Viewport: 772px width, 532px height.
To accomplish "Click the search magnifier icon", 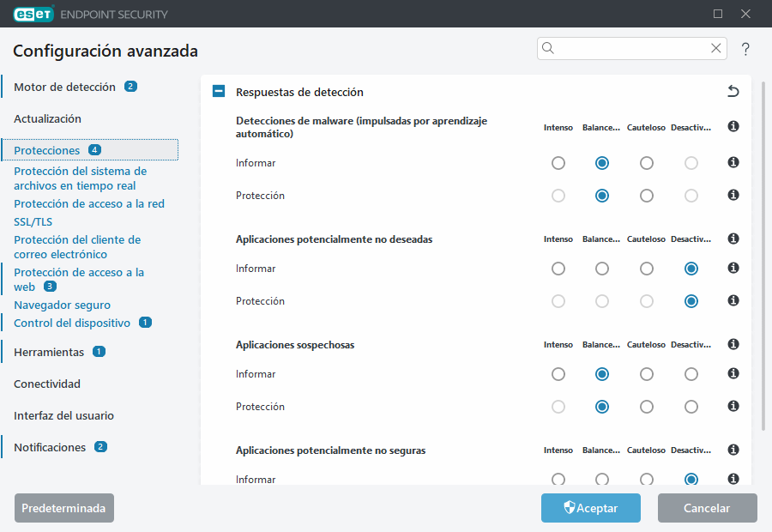I will [x=549, y=48].
